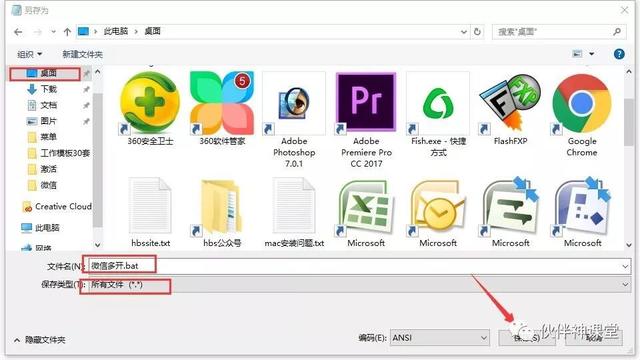Click the navigation pane scroll up arrow
This screenshot has width=640, height=360.
(98, 72)
